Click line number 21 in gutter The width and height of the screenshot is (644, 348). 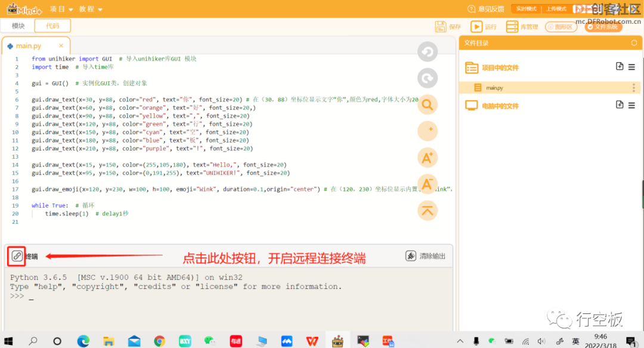coord(15,221)
